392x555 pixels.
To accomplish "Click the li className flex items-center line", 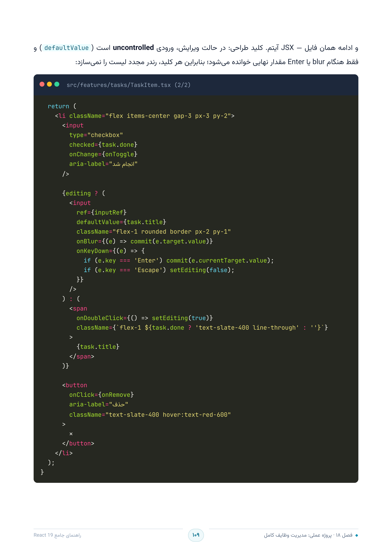I will [x=145, y=116].
